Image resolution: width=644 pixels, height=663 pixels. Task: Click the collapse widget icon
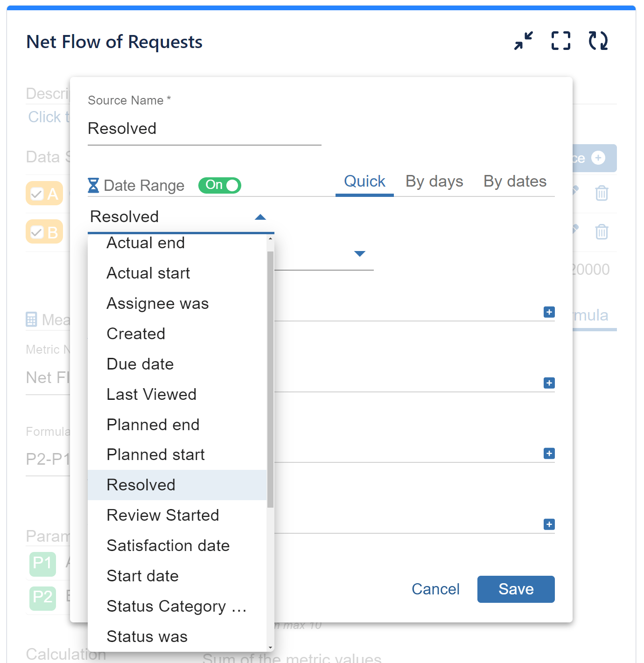pyautogui.click(x=523, y=41)
